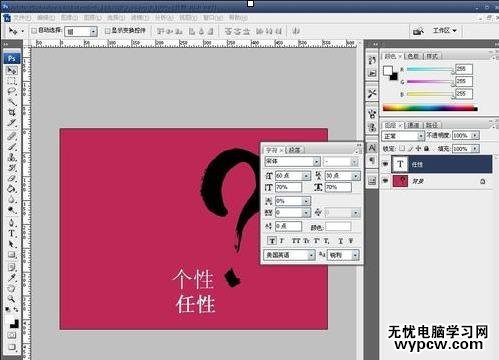Select the Lasso tool
Image resolution: width=499 pixels, height=360 pixels.
[x=12, y=91]
